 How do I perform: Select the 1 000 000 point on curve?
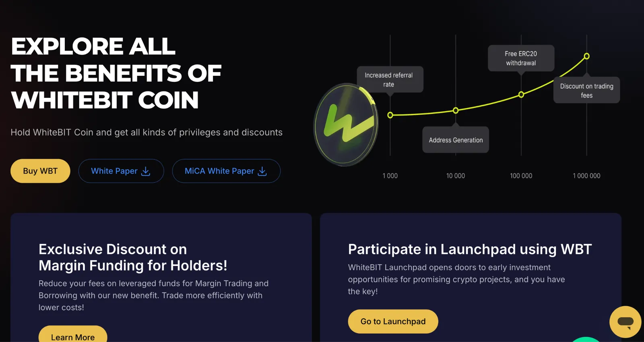(x=587, y=56)
